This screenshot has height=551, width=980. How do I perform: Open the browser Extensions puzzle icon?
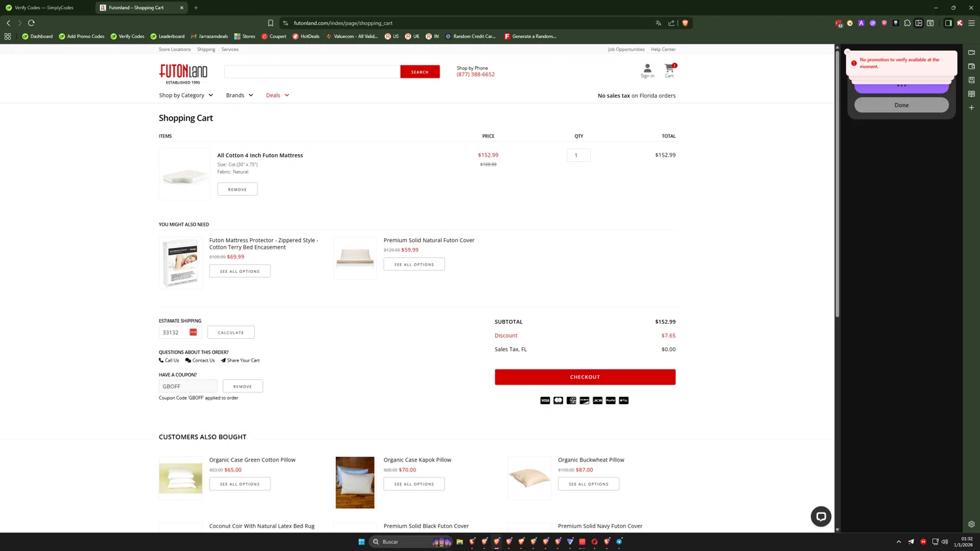(907, 23)
